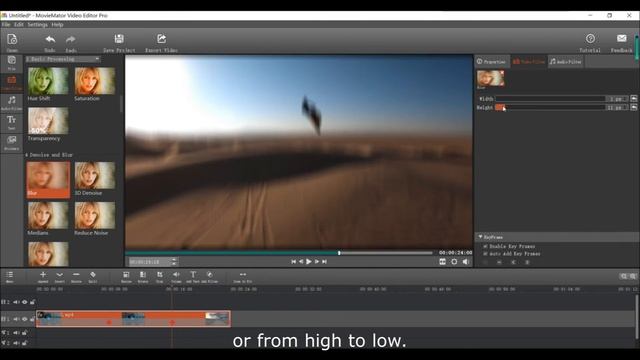Toggle Auto Add Key Frames checkbox

tap(485, 254)
